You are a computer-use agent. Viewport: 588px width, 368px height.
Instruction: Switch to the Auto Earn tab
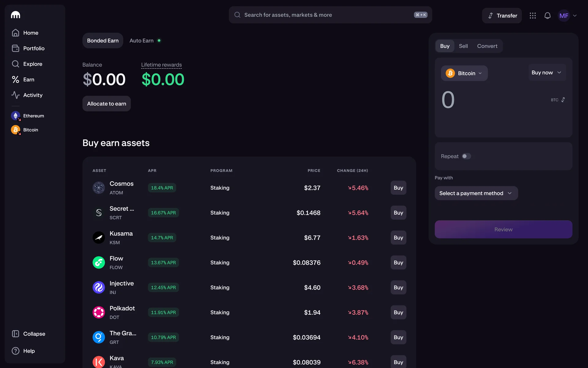click(141, 40)
